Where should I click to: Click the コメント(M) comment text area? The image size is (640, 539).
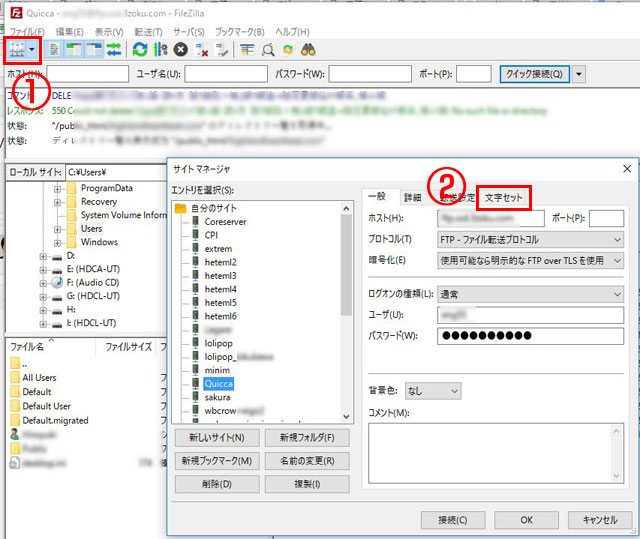point(496,453)
